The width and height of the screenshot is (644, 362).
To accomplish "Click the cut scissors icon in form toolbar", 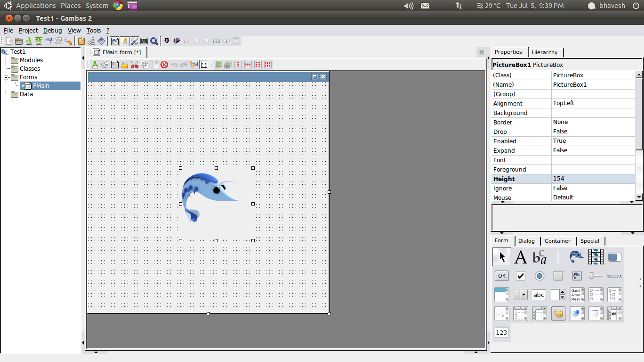I will point(135,65).
